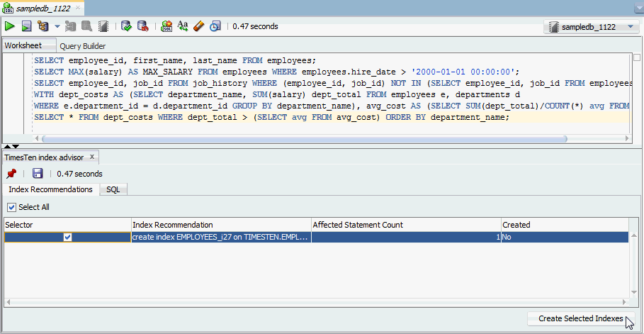The width and height of the screenshot is (644, 334).
Task: Rollback changes with the database undo icon
Action: (142, 26)
